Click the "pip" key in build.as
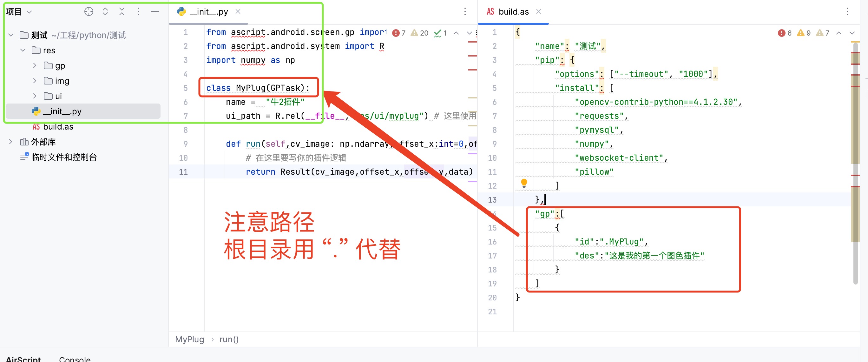Image resolution: width=868 pixels, height=362 pixels. [547, 60]
